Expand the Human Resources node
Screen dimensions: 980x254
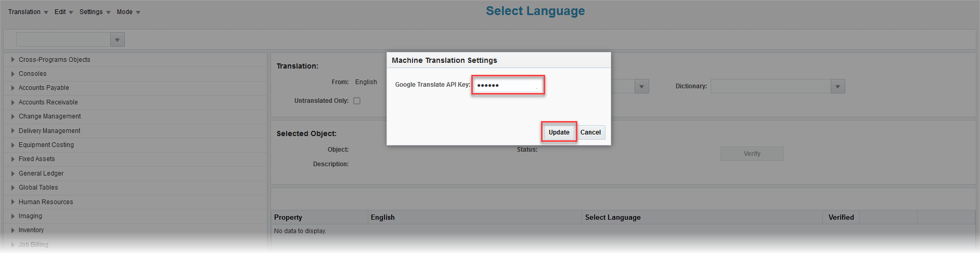[12, 202]
